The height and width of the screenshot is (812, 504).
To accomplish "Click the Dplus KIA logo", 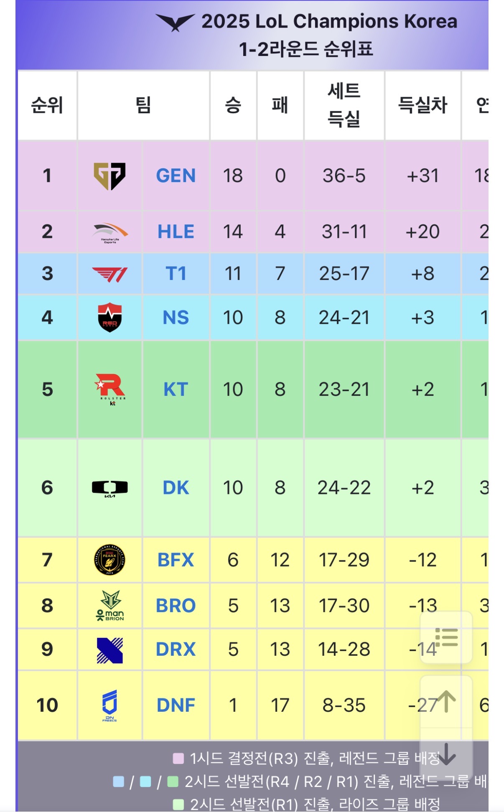I will (x=109, y=488).
